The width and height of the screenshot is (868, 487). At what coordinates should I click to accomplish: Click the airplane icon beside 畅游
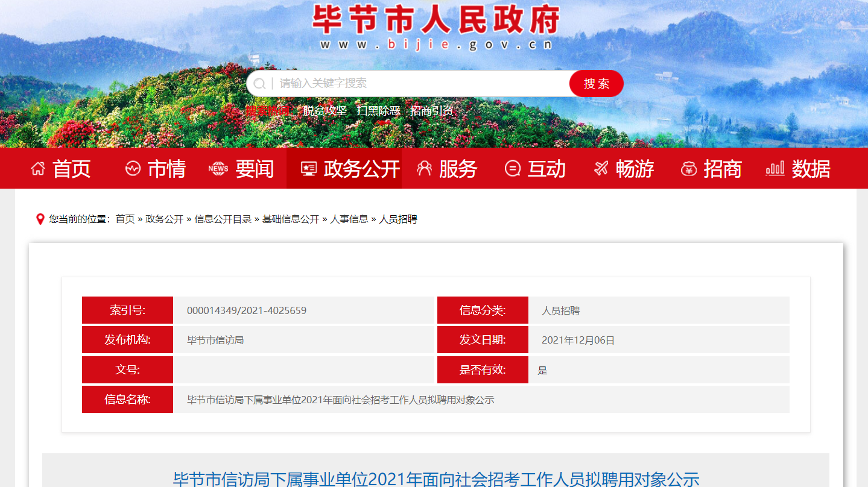click(601, 169)
